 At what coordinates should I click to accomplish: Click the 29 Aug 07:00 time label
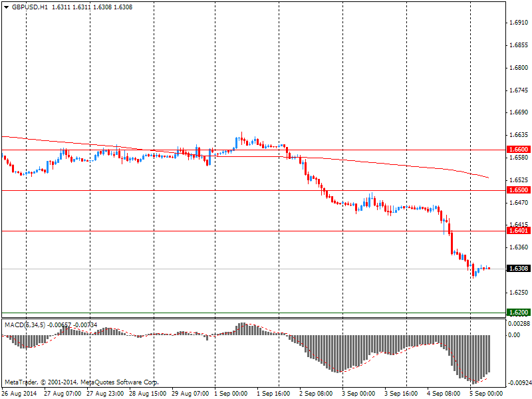pos(190,394)
